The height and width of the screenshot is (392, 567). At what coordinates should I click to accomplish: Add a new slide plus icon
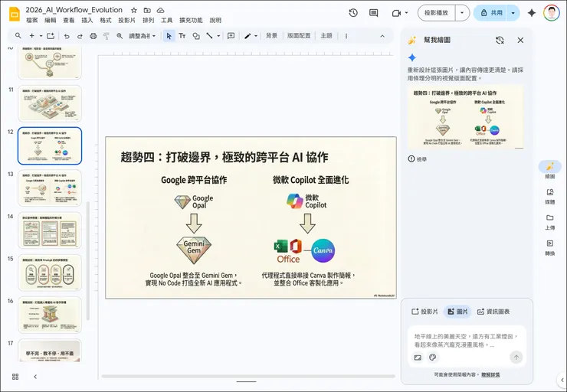coord(32,36)
